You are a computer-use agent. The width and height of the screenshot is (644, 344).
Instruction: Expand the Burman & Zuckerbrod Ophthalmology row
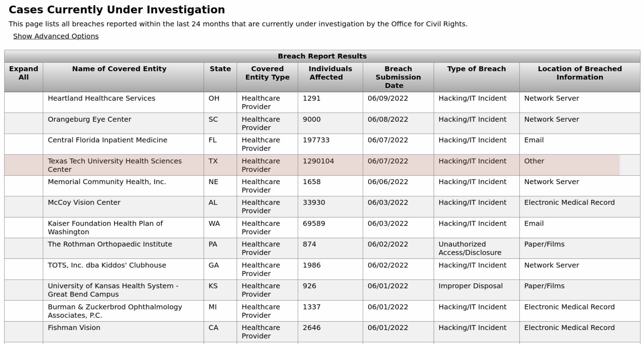click(24, 311)
